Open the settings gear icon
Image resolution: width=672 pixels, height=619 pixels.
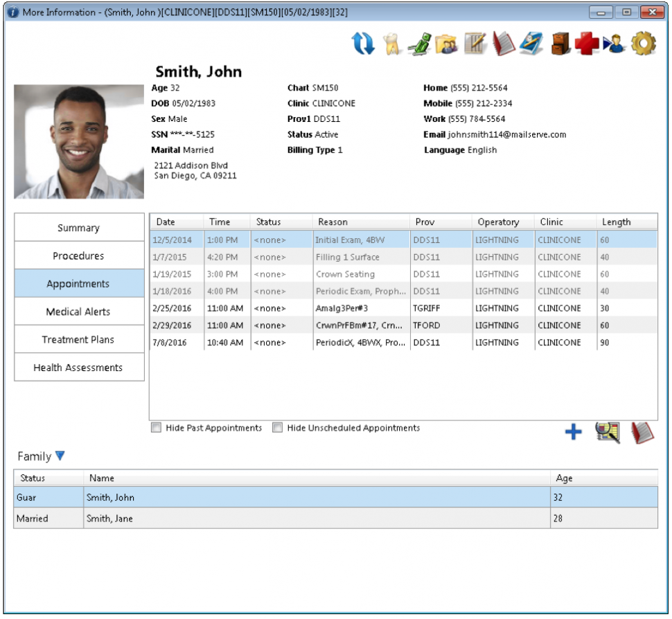click(642, 43)
